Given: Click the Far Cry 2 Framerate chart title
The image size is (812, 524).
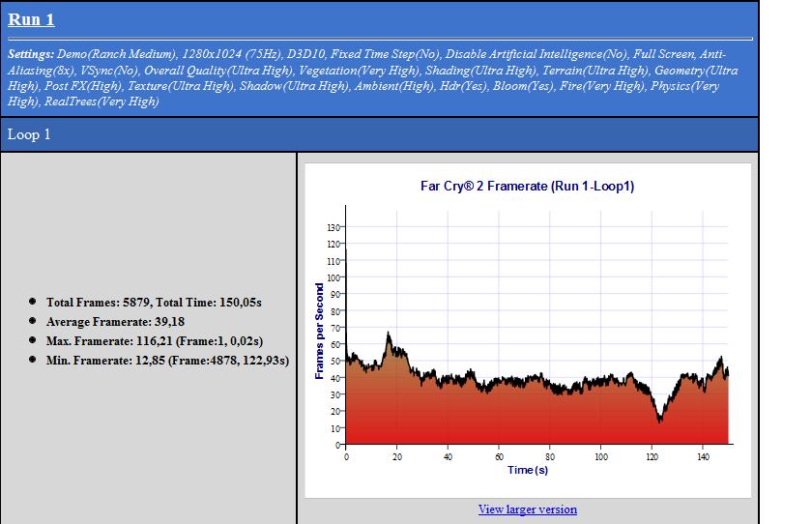Looking at the screenshot, I should pyautogui.click(x=527, y=186).
